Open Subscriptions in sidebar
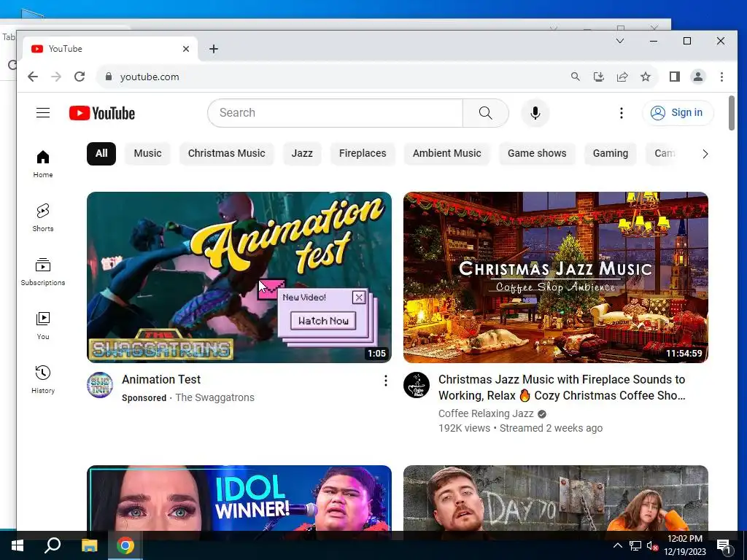747x560 pixels. tap(43, 272)
